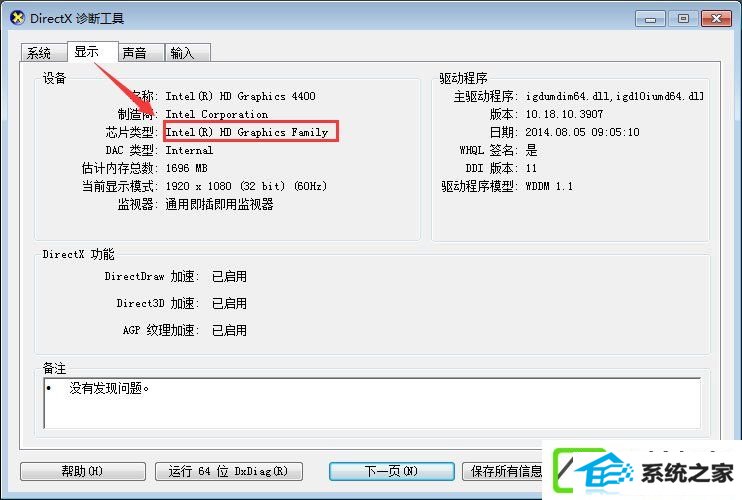
Task: Maximize the DirectX diagnostic window
Action: tap(683, 19)
